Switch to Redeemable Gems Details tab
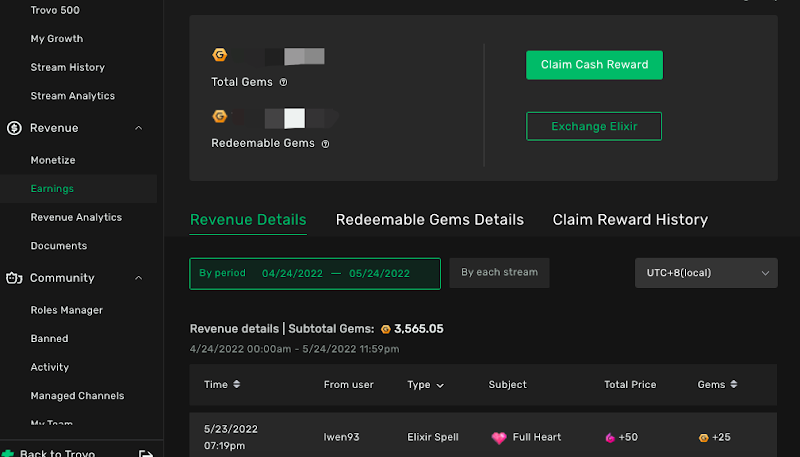 coord(429,220)
